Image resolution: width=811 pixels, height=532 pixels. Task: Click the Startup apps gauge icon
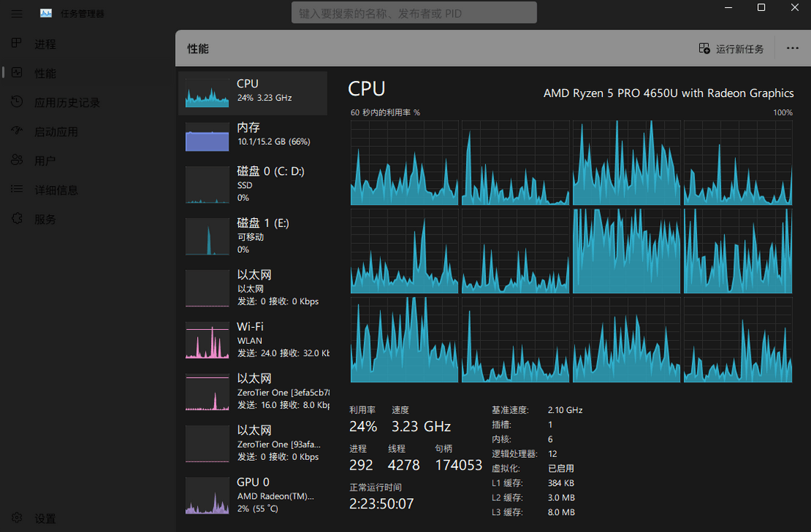tap(17, 132)
